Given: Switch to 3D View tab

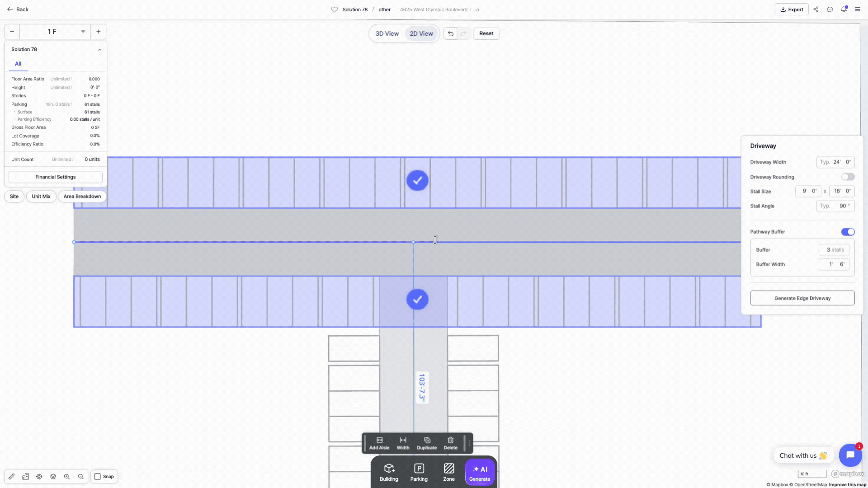Looking at the screenshot, I should 387,33.
